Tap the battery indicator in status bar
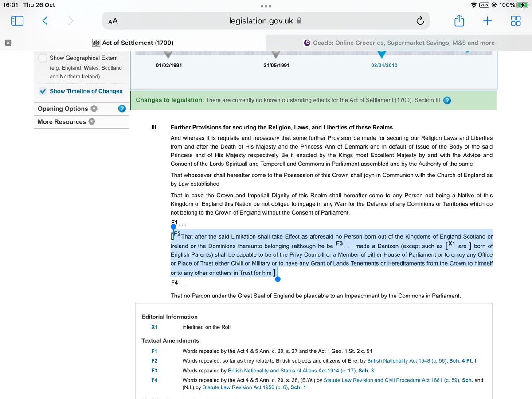The height and width of the screenshot is (399, 532). click(522, 5)
